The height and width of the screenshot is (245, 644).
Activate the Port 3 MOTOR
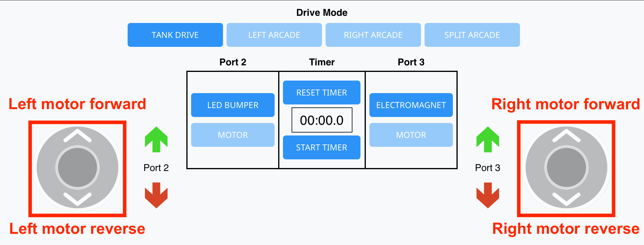[411, 135]
